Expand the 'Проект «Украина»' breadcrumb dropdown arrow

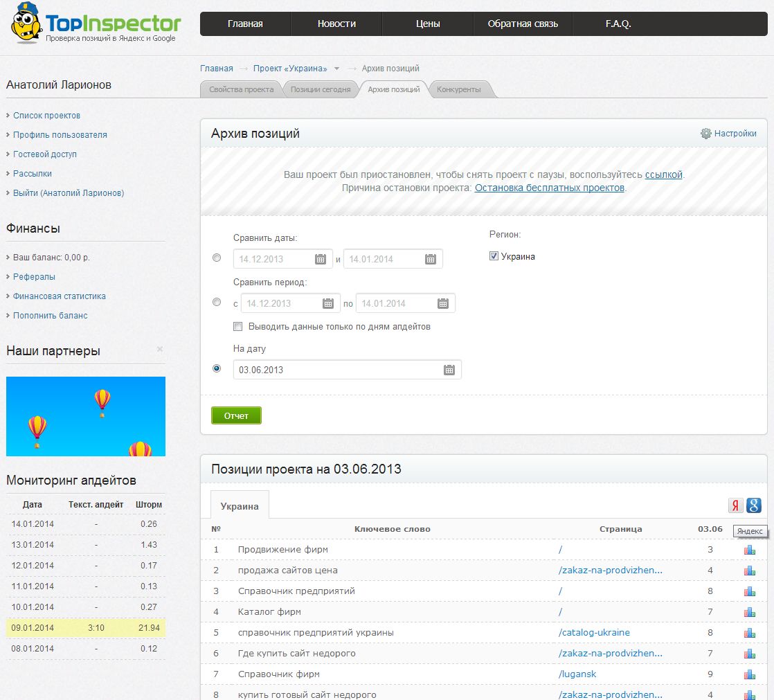pos(336,69)
